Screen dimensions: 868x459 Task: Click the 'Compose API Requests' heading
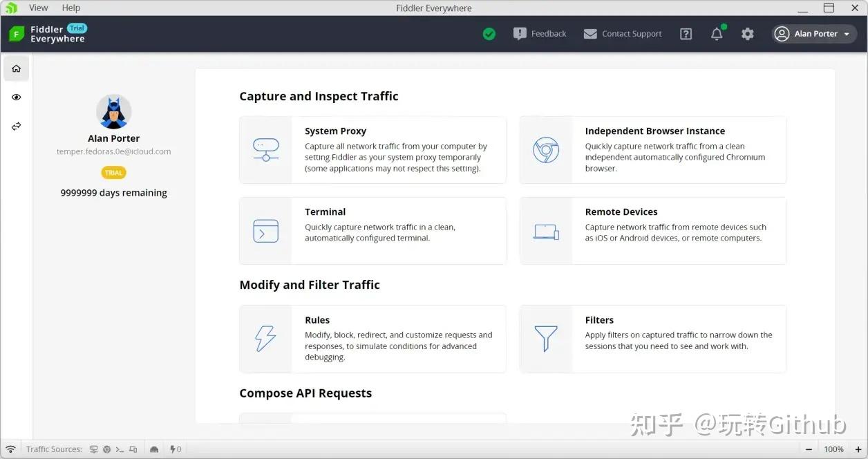click(305, 393)
